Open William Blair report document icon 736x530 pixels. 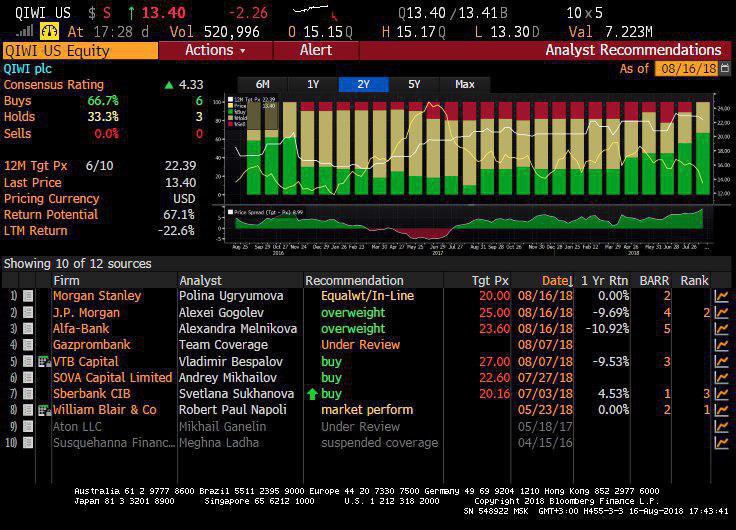pos(28,410)
